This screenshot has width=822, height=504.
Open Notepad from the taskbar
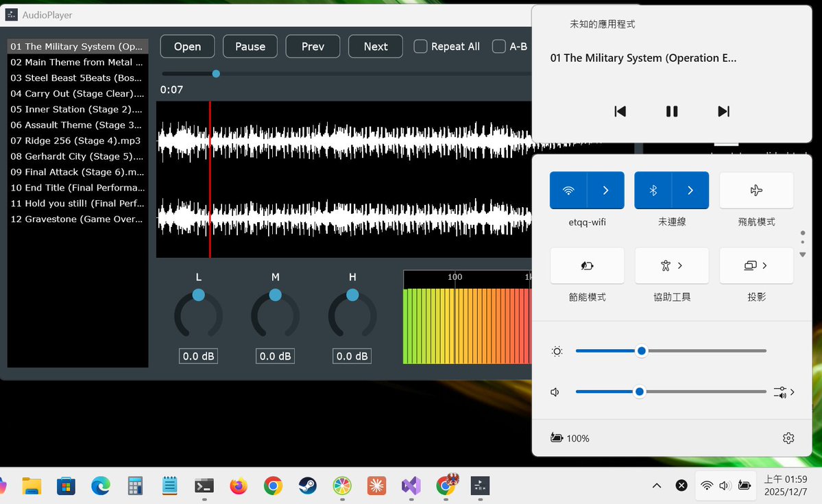pyautogui.click(x=169, y=486)
